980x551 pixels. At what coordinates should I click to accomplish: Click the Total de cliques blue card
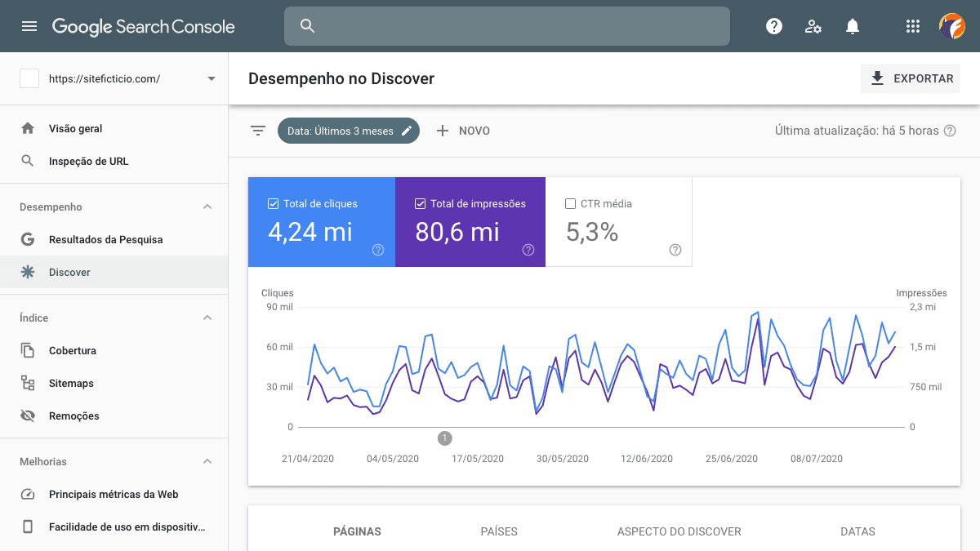point(322,222)
